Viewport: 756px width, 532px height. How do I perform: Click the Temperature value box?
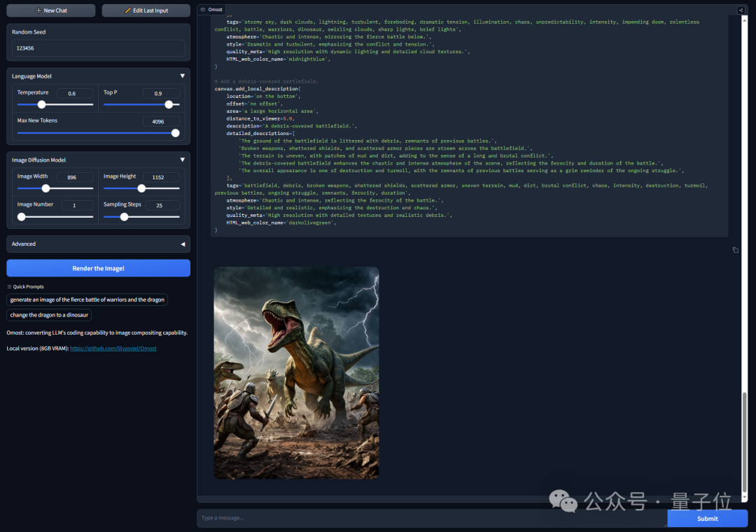pos(74,94)
